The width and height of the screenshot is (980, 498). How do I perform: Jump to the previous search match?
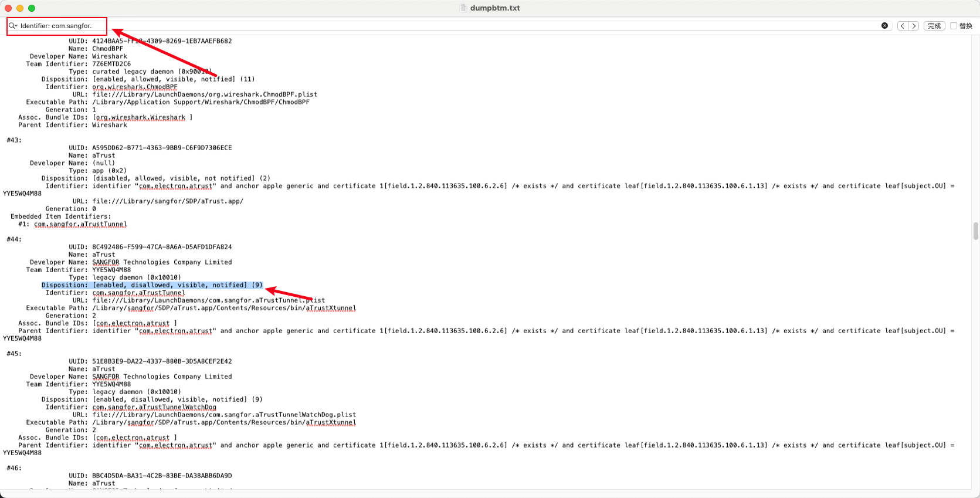[x=903, y=26]
